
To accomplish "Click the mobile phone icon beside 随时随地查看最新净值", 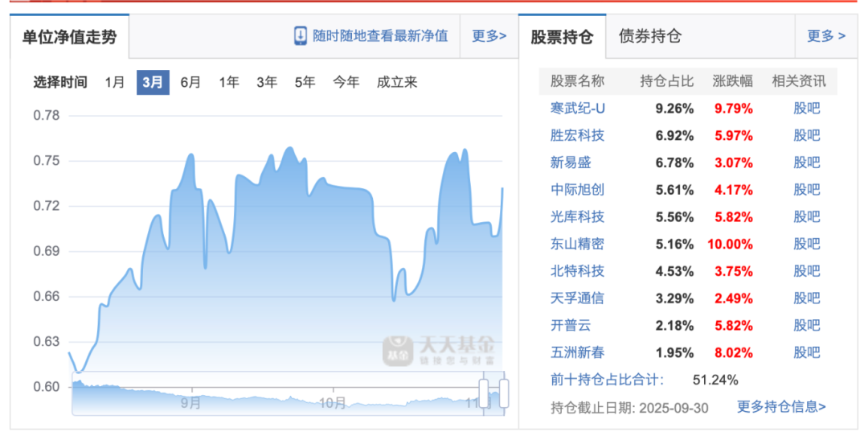I will pos(300,36).
